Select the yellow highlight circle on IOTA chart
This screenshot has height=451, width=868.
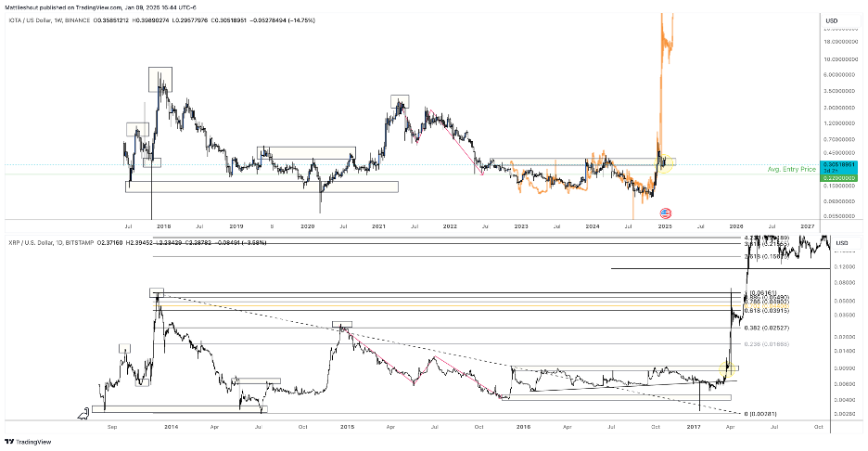[666, 163]
